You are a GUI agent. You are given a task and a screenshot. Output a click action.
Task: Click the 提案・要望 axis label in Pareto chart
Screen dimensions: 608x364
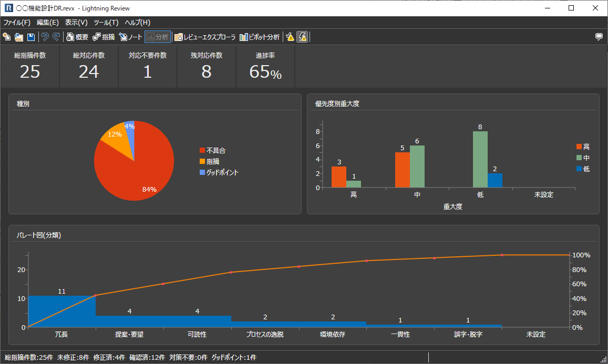click(x=129, y=334)
